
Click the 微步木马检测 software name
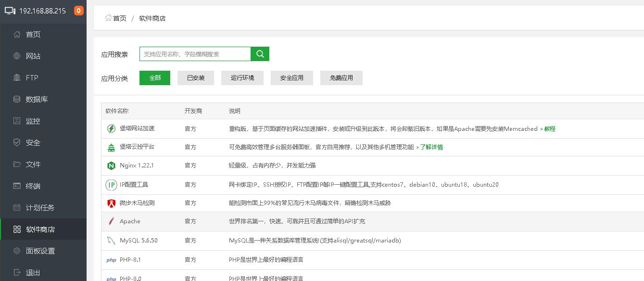pos(137,203)
